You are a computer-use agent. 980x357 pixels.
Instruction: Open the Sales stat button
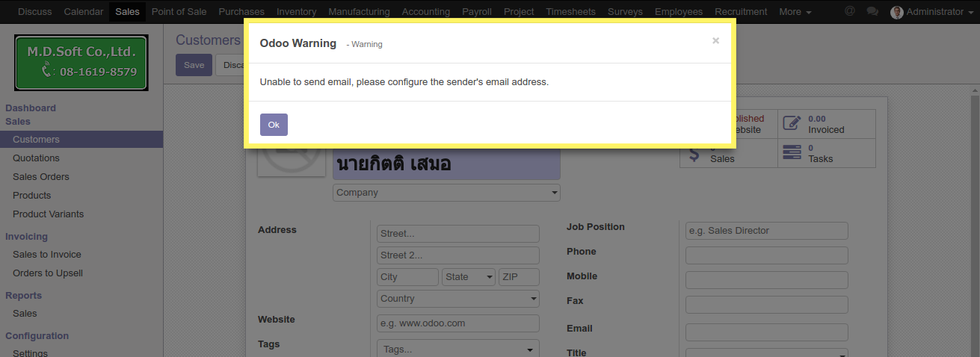coord(729,153)
